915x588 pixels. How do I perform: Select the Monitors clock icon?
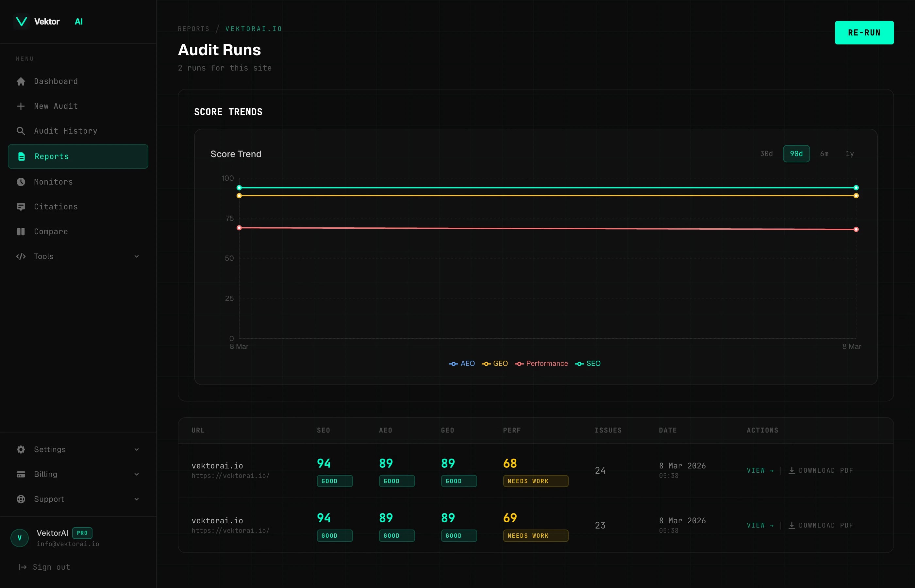21,182
